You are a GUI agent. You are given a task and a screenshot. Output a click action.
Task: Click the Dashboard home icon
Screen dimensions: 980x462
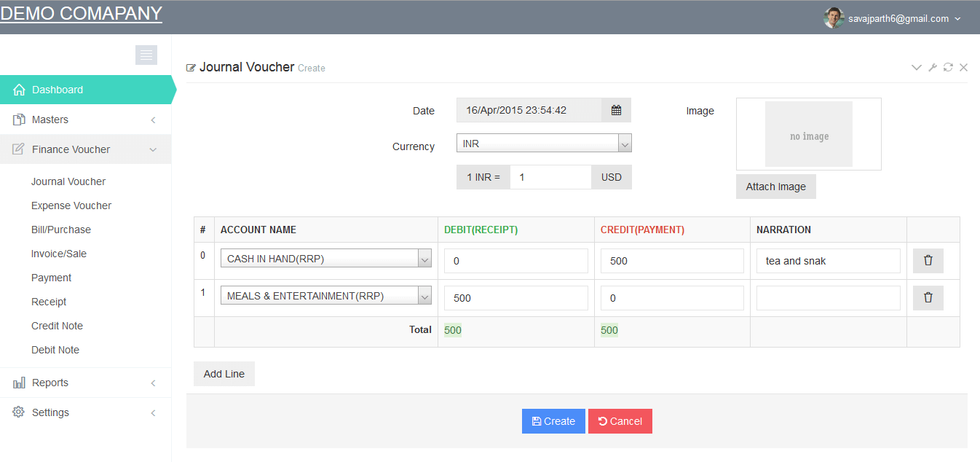pos(20,90)
